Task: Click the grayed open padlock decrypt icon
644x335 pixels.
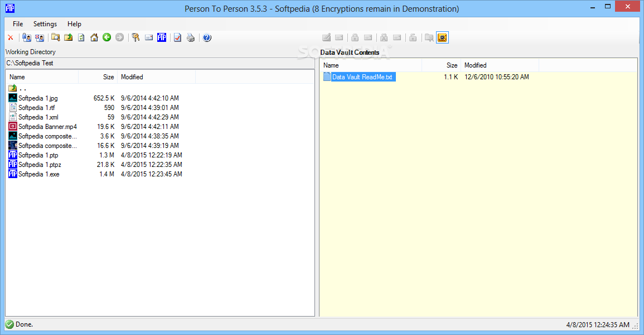Action: click(x=413, y=38)
